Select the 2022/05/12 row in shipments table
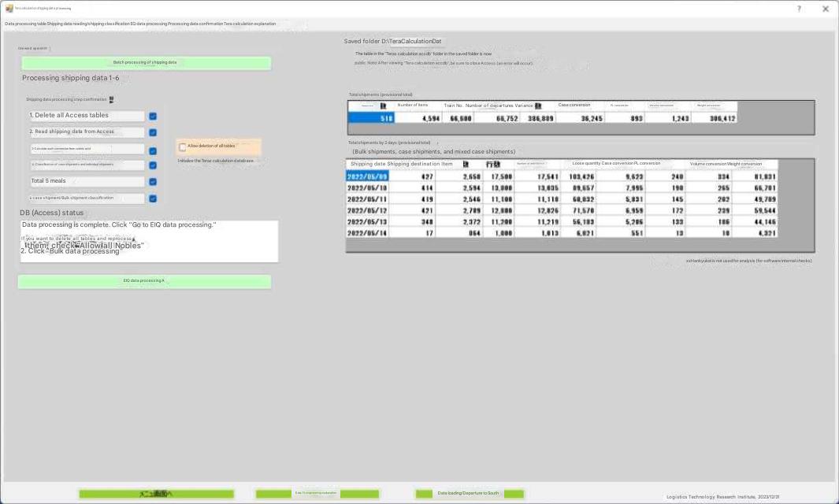 click(367, 211)
